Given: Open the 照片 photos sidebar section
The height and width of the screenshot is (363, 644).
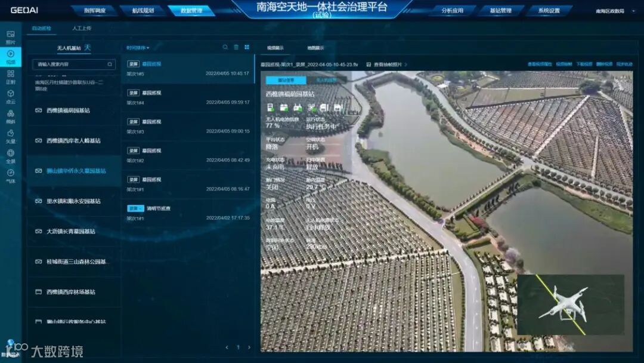Looking at the screenshot, I should pyautogui.click(x=11, y=37).
